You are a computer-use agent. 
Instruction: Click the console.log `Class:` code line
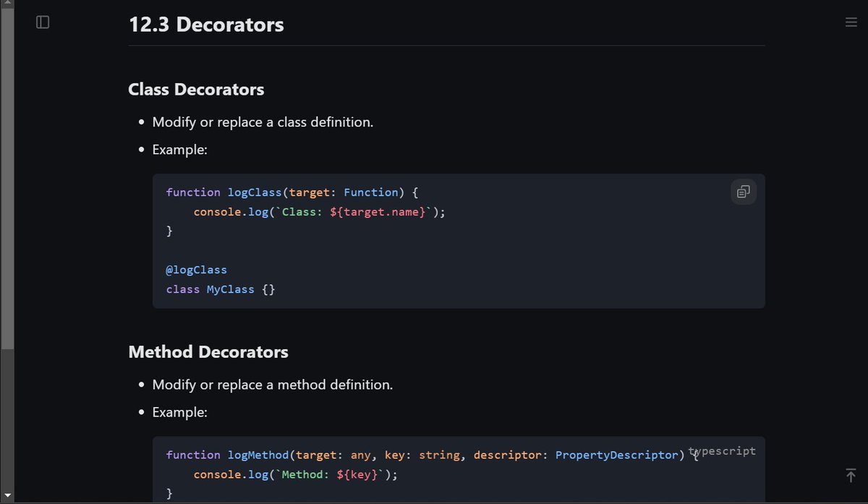(x=319, y=212)
